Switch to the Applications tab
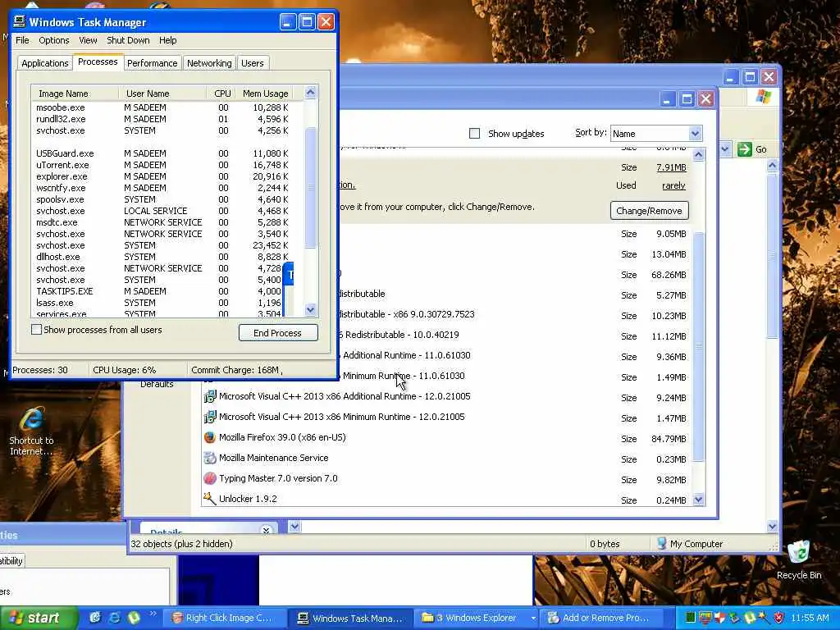This screenshot has width=840, height=630. 45,63
